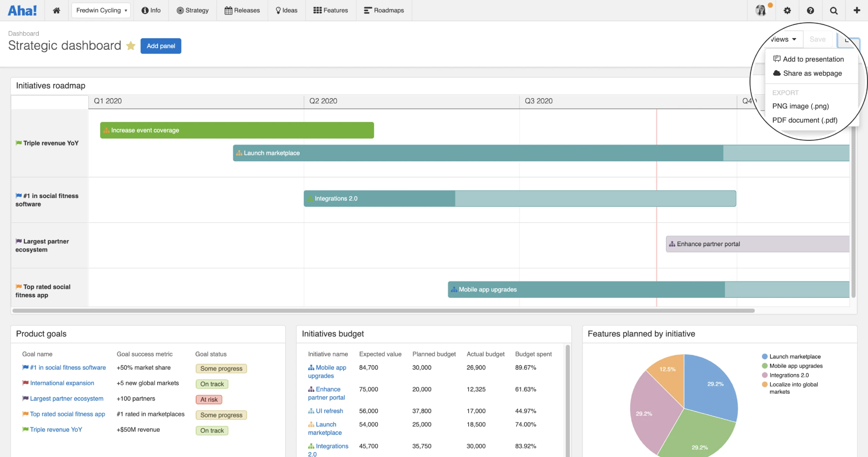Click the Aha! logo
This screenshot has height=457, width=868.
click(x=22, y=10)
